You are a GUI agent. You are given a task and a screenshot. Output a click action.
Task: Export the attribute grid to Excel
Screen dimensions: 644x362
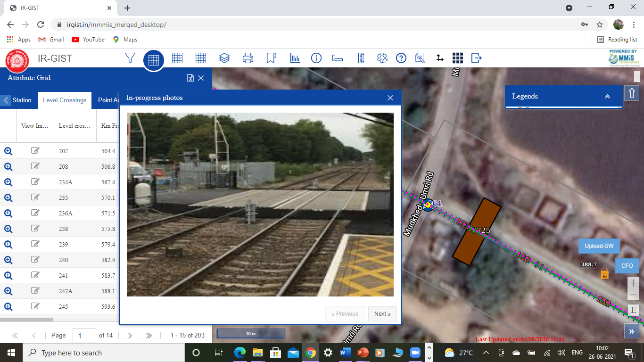[x=191, y=78]
